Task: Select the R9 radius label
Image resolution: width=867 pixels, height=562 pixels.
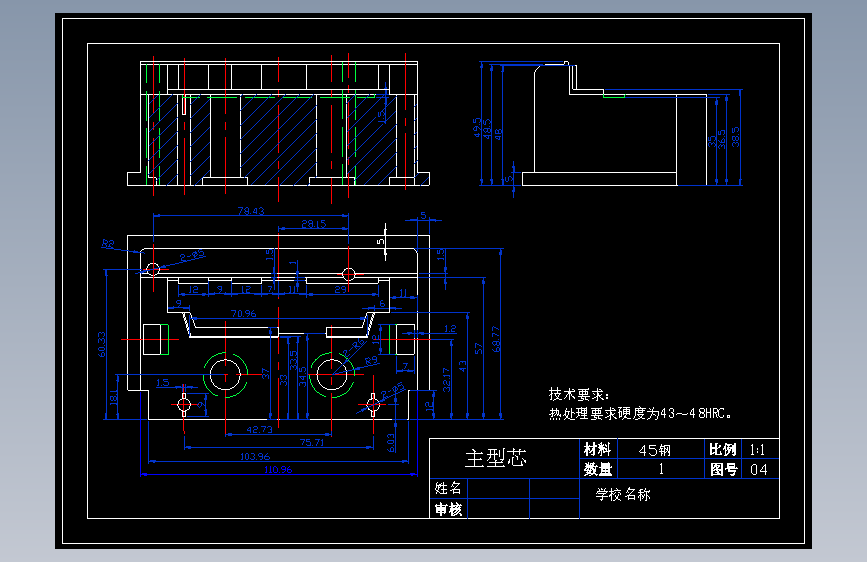Action: coord(372,361)
